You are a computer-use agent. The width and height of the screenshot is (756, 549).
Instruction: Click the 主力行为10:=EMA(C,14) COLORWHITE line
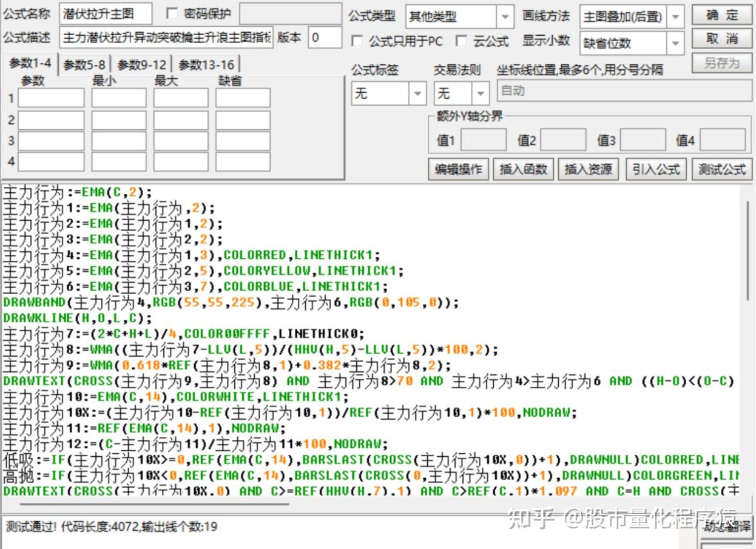[x=176, y=397]
